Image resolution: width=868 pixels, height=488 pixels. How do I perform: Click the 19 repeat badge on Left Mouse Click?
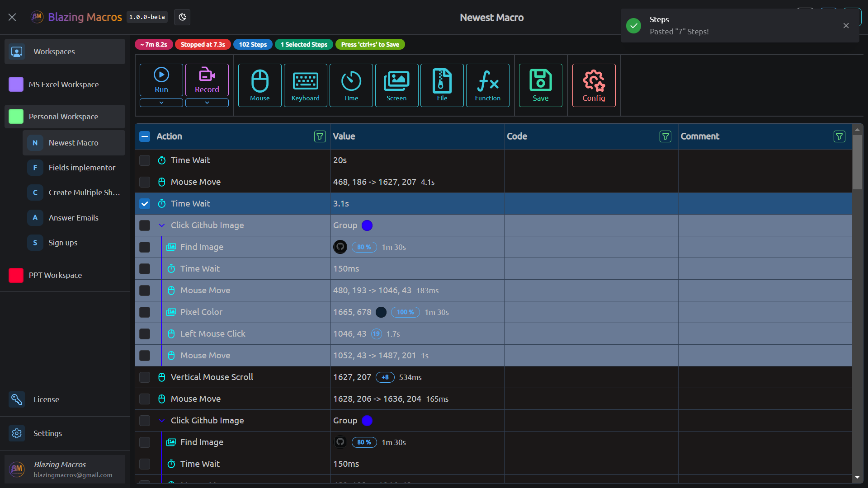376,334
